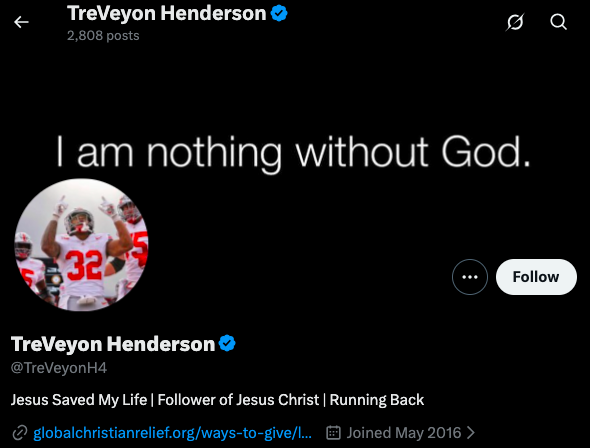The image size is (590, 448).
Task: Go back using the left arrow
Action: point(21,22)
